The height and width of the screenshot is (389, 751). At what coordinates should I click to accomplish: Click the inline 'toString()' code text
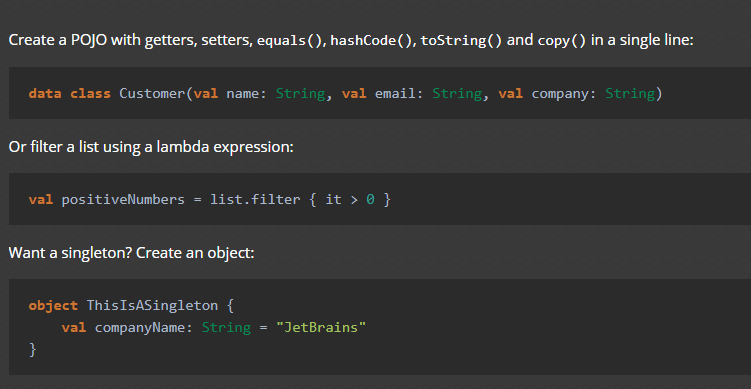coord(461,40)
